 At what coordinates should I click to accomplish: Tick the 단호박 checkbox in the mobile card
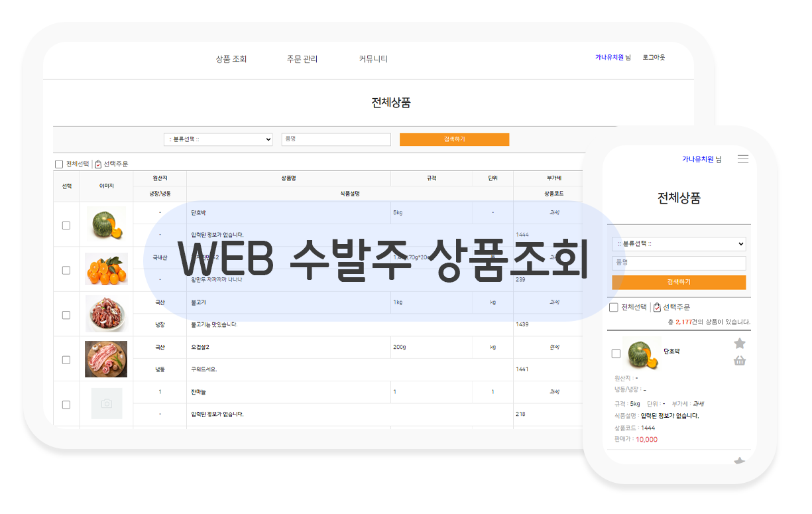point(616,353)
